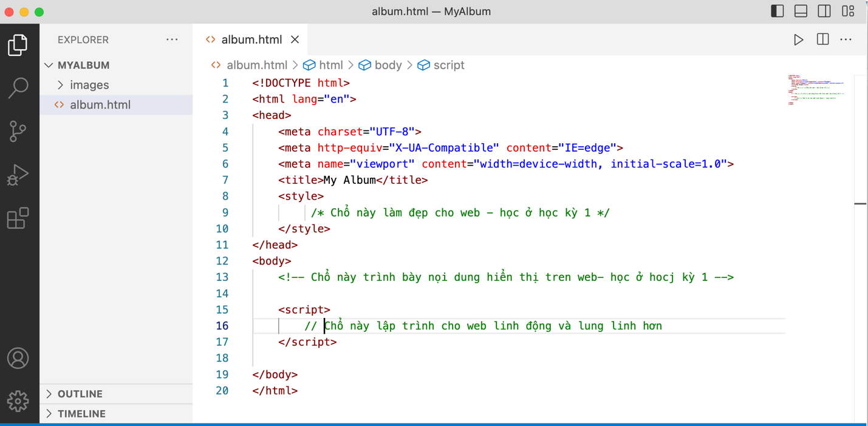This screenshot has width=868, height=426.
Task: Select body in the breadcrumb trail
Action: [x=387, y=65]
